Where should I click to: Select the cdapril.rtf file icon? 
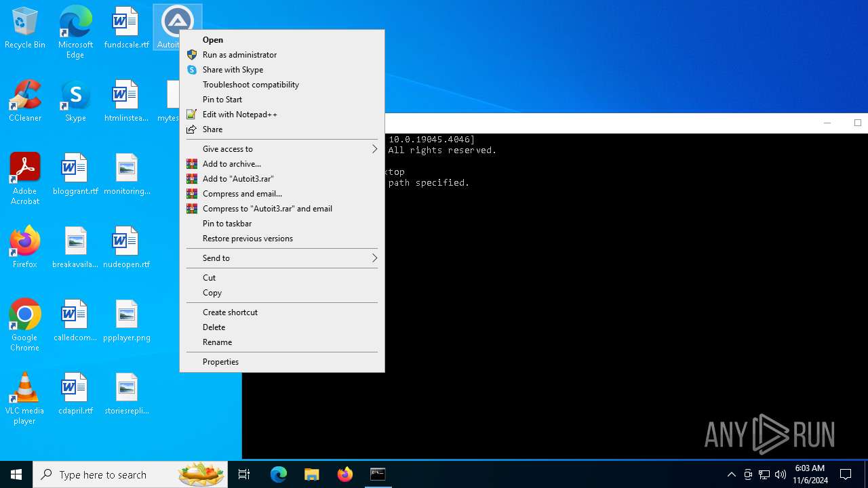click(x=75, y=394)
